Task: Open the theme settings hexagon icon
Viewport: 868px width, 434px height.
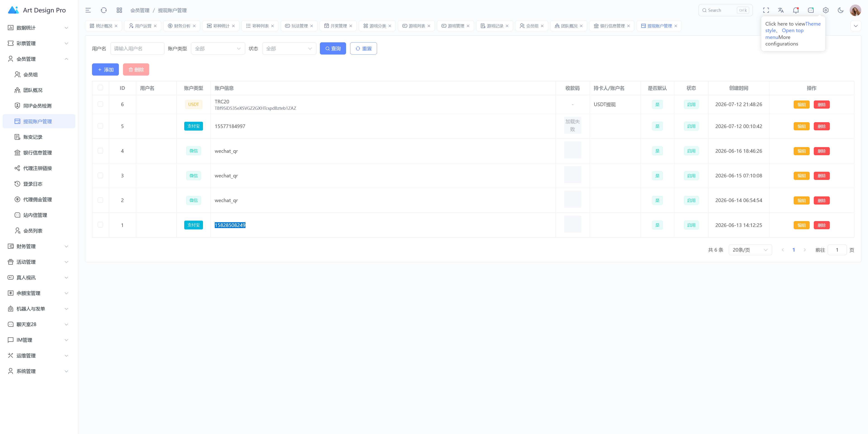Action: [x=826, y=10]
